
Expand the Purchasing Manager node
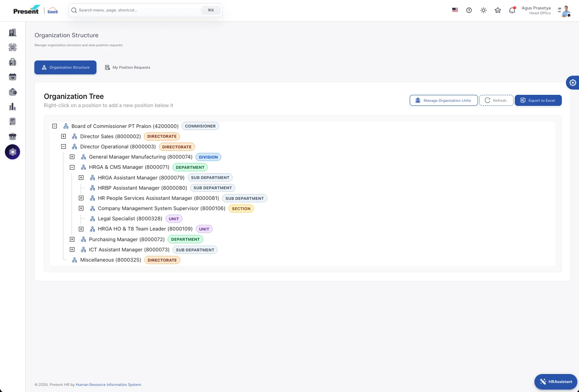[x=72, y=239]
